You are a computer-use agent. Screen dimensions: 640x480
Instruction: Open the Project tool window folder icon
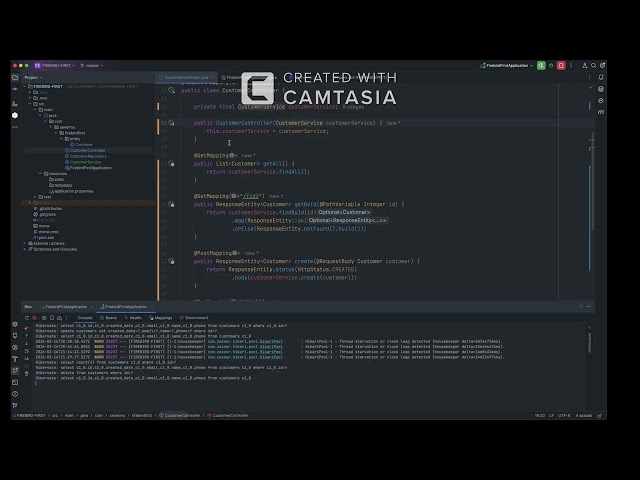15,77
